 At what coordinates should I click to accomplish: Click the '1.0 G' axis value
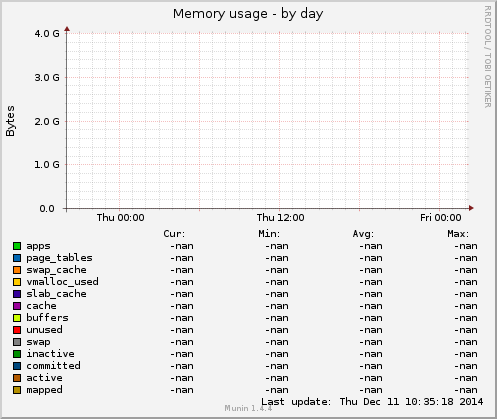(47, 165)
